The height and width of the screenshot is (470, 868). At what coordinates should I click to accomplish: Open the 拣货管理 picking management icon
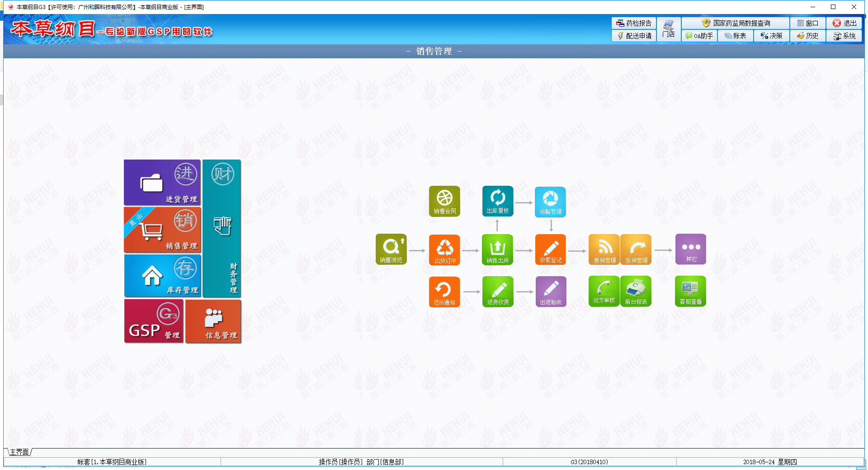[x=604, y=249]
